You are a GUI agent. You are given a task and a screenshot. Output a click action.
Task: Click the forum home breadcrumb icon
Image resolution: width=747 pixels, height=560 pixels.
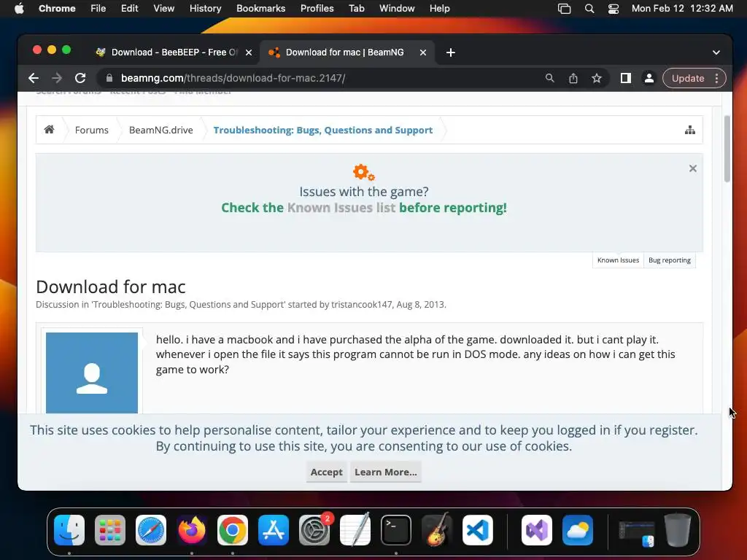49,130
